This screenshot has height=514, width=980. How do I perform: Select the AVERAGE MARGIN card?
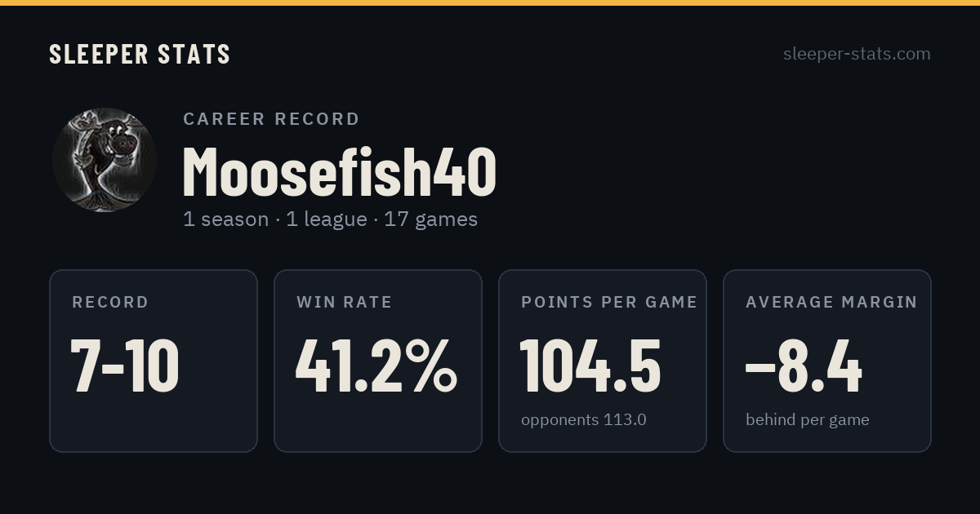coord(827,361)
